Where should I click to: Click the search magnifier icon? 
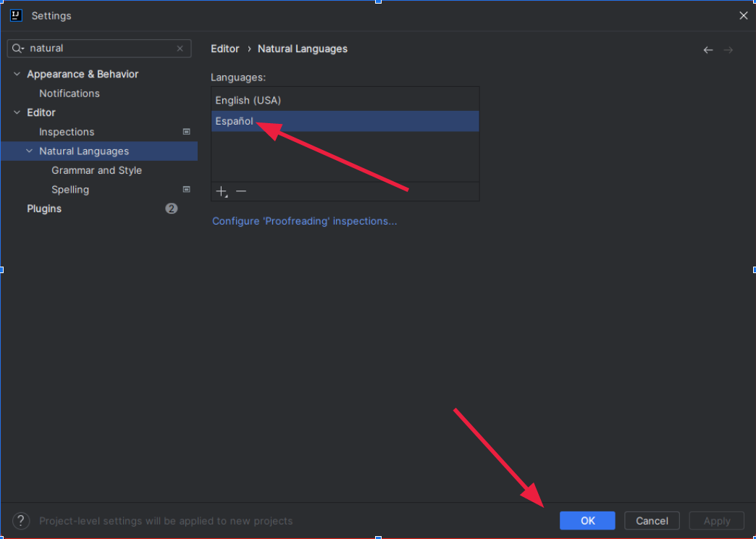click(x=17, y=49)
